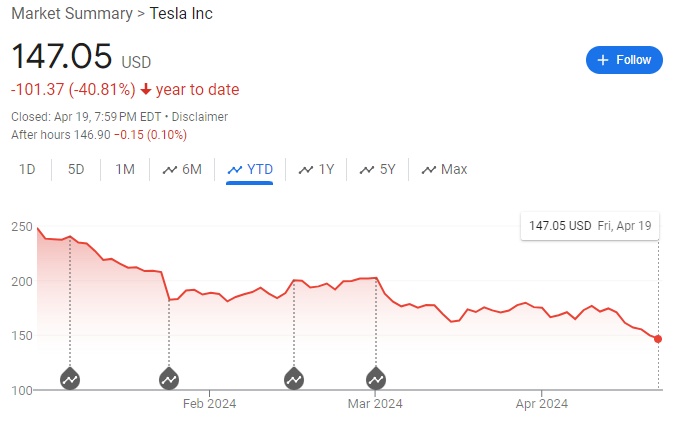The width and height of the screenshot is (673, 421).
Task: Open the 5Y chart range
Action: [377, 170]
